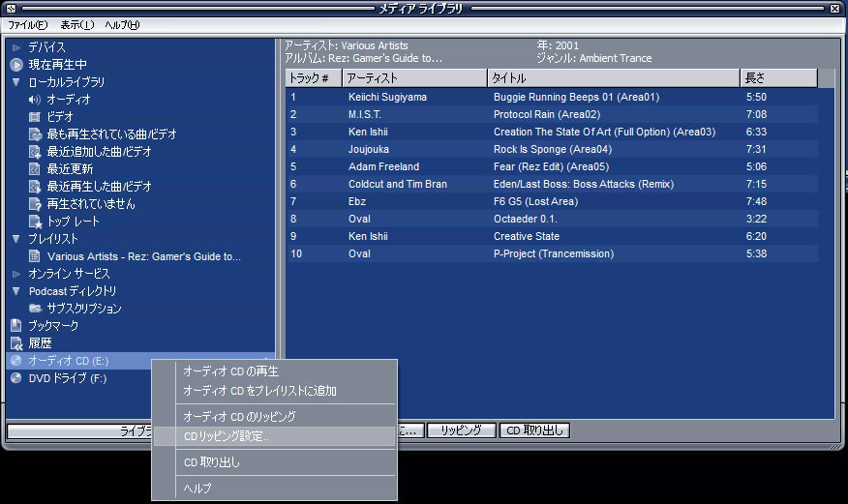Open the ファイル(F) menu
This screenshot has width=848, height=504.
(27, 25)
